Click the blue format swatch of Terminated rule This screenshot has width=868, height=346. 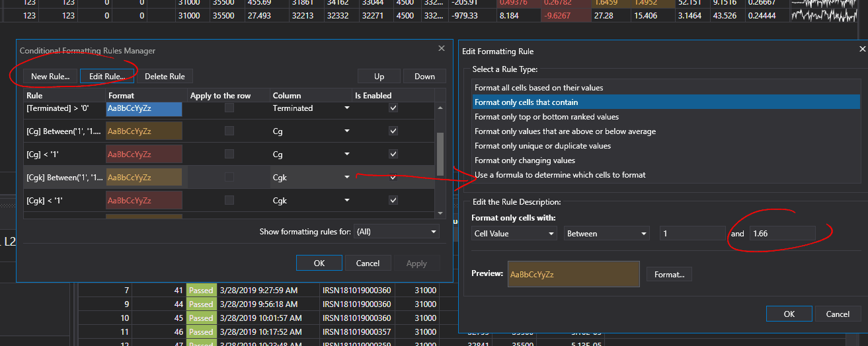pos(144,108)
